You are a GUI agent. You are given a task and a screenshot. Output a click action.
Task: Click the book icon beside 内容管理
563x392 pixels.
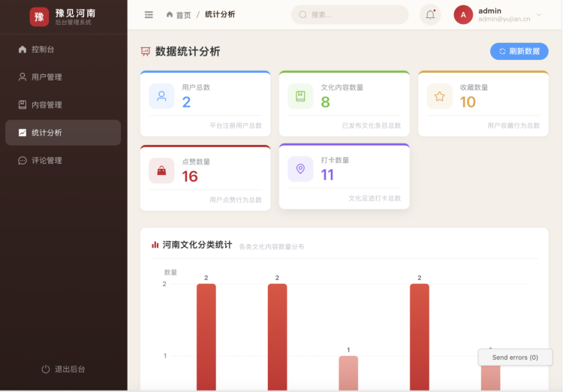23,104
